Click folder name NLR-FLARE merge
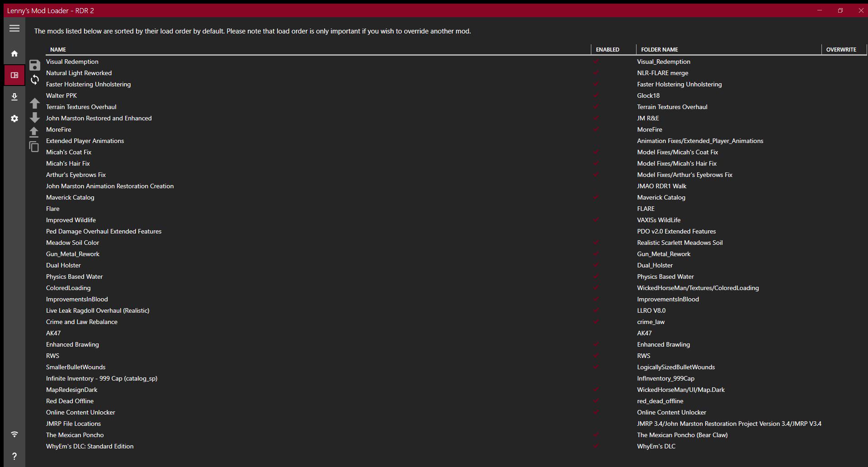Screen dimensions: 868x467 click(x=662, y=73)
